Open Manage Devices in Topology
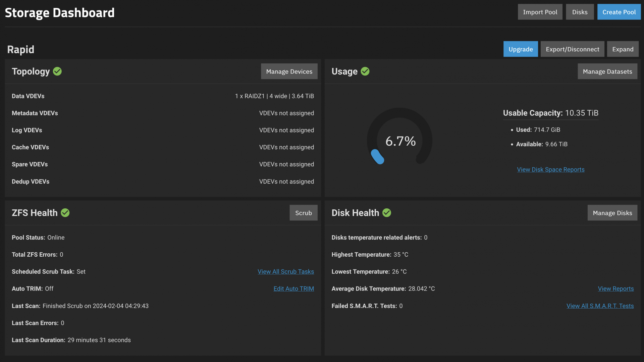The height and width of the screenshot is (362, 644). pos(289,71)
